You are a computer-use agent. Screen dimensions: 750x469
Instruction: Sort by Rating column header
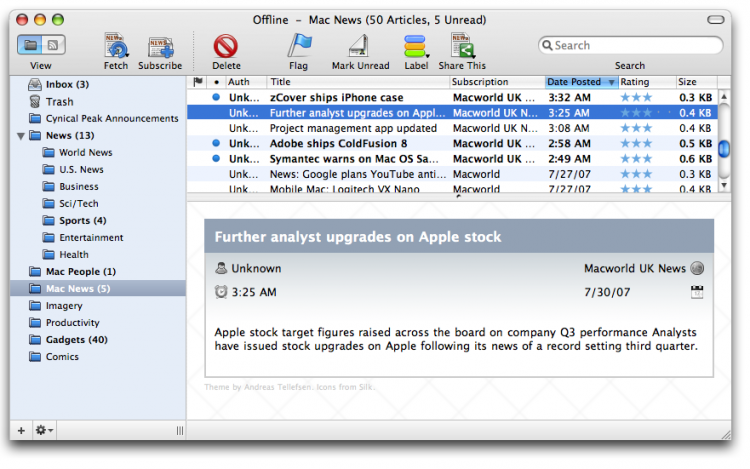[647, 82]
